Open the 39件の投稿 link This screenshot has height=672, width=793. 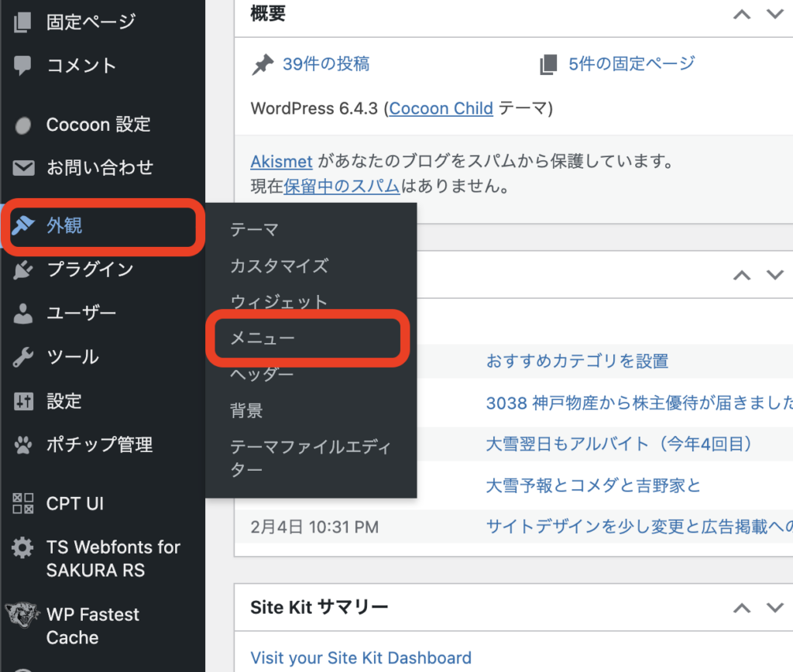pos(326,64)
